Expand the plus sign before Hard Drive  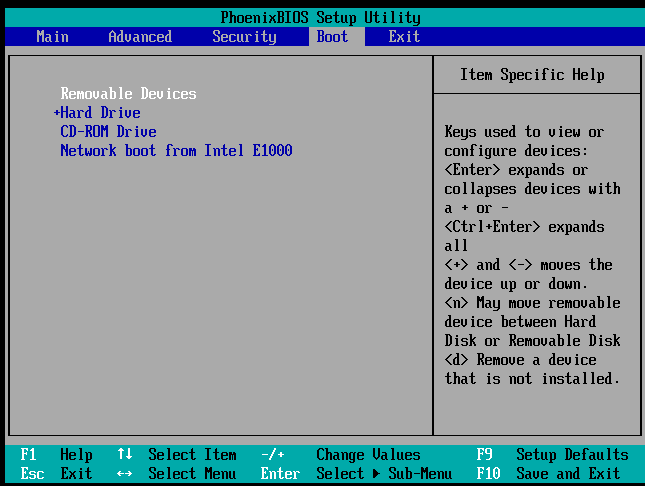point(57,112)
